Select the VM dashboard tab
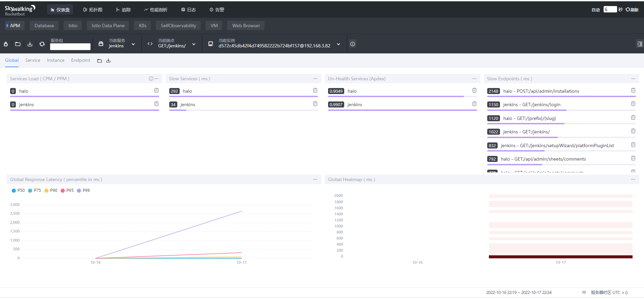 (x=214, y=26)
